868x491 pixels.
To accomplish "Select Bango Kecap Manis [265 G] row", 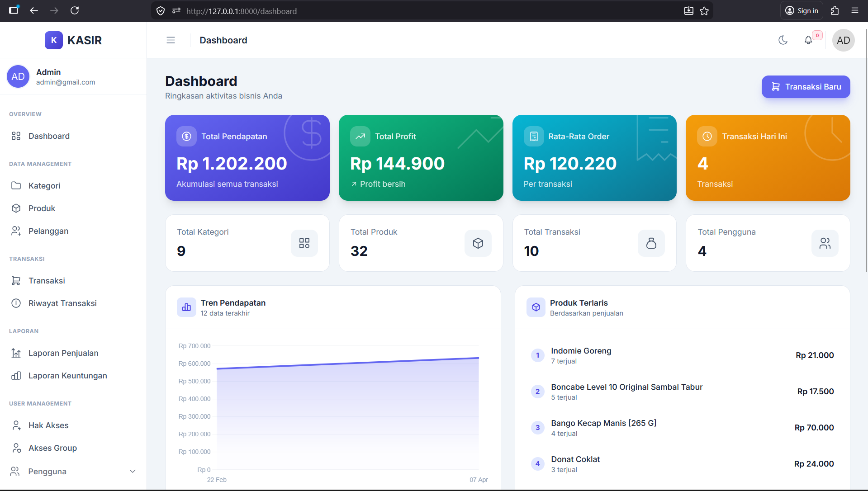I will (683, 428).
